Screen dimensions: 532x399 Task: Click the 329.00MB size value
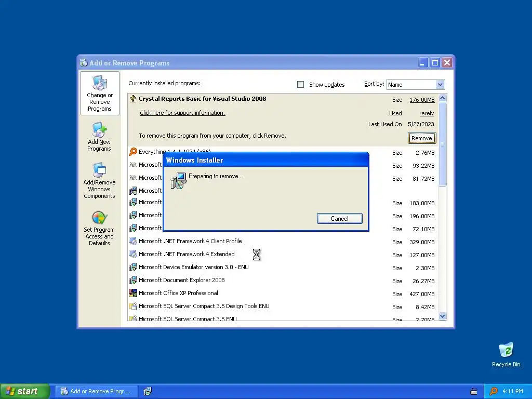coord(422,242)
